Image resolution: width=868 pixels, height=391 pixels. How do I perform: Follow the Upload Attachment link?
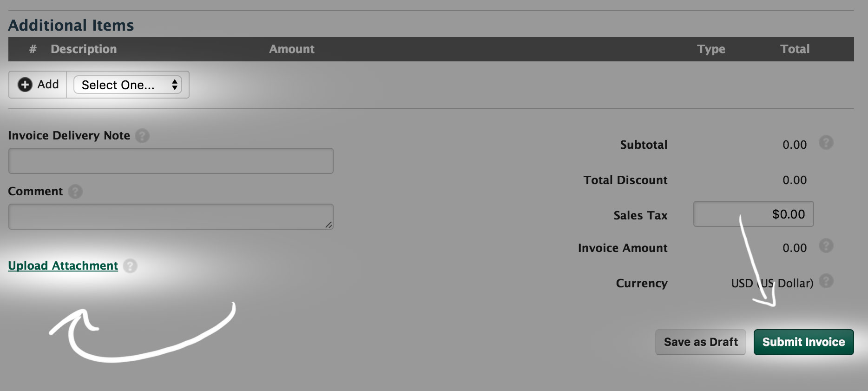point(63,266)
